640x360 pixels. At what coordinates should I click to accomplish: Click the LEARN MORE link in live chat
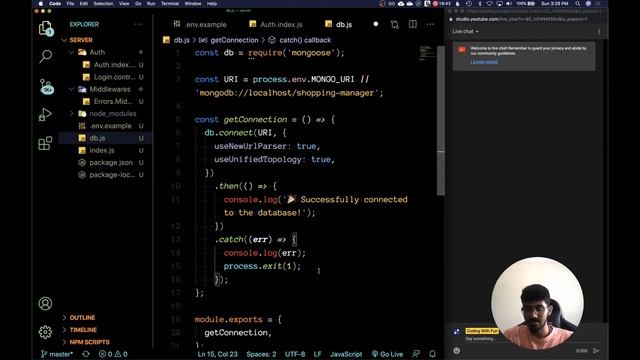pos(484,62)
